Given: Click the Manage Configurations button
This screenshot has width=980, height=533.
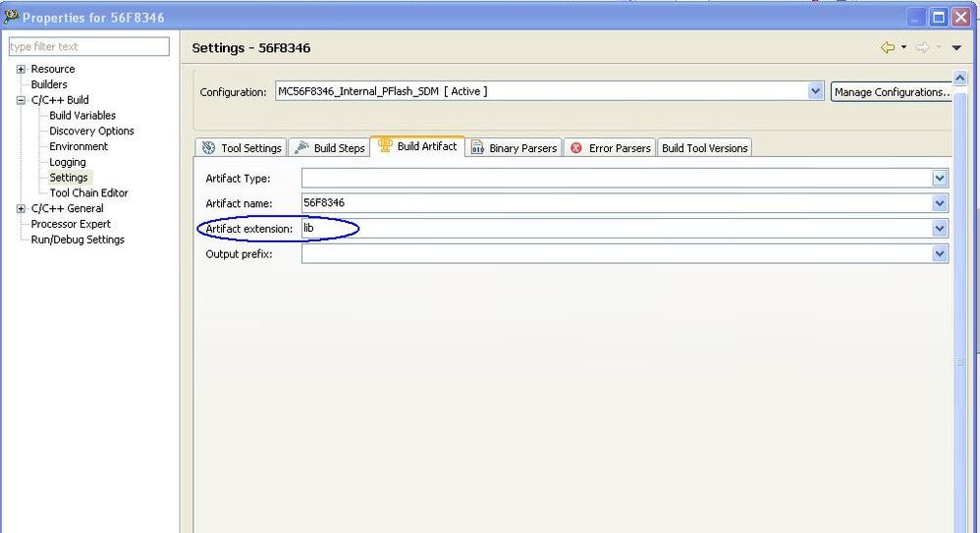Looking at the screenshot, I should click(x=892, y=92).
